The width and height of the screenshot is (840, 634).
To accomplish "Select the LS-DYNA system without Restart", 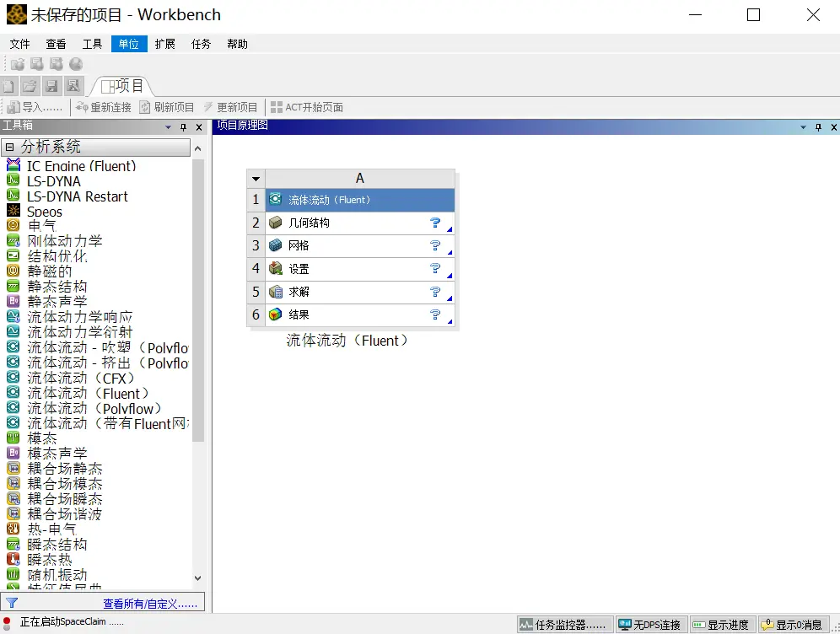I will (x=54, y=181).
